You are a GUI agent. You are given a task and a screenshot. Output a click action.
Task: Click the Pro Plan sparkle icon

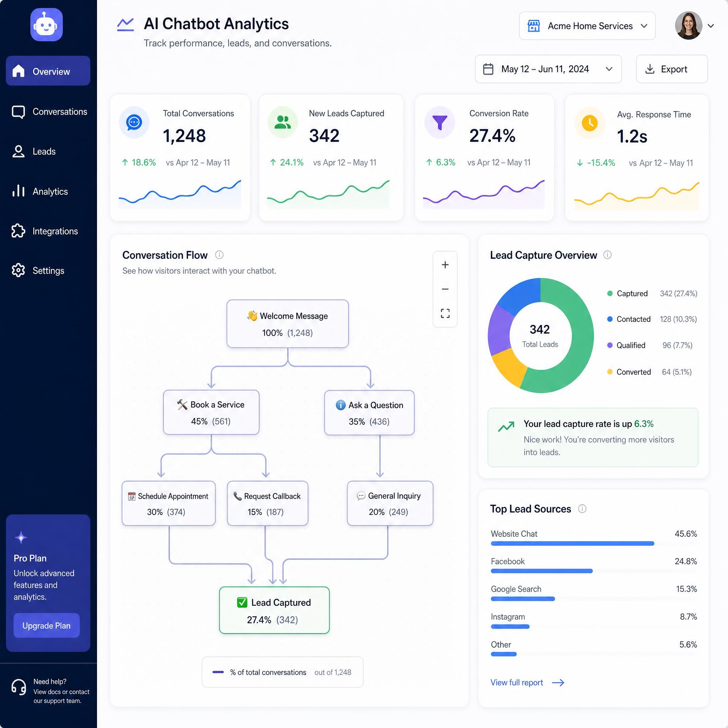click(x=21, y=537)
